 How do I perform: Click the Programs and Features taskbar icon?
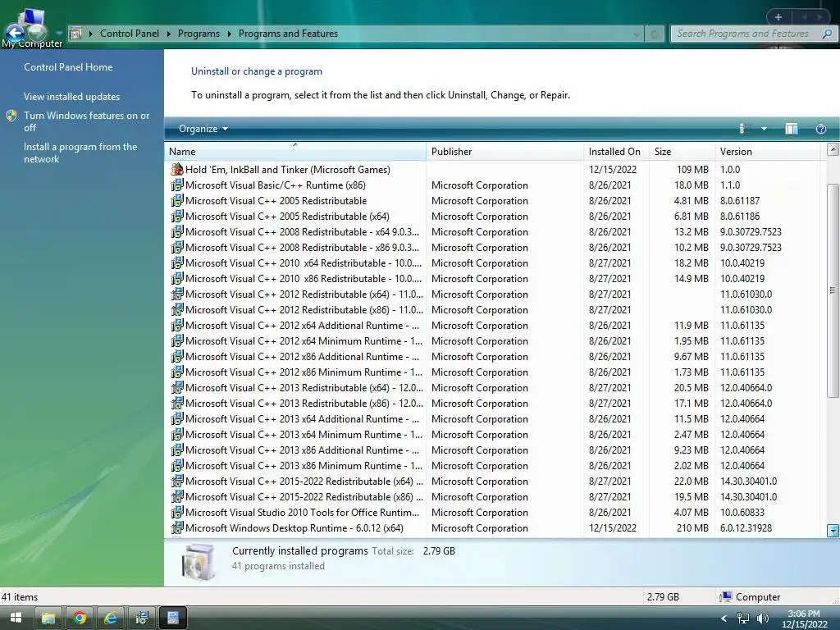[x=142, y=619]
